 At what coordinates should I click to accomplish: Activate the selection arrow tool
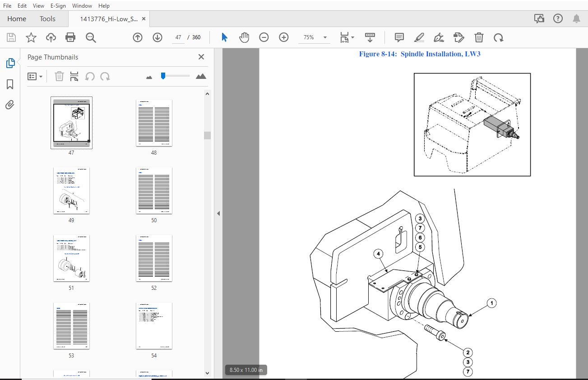[224, 37]
